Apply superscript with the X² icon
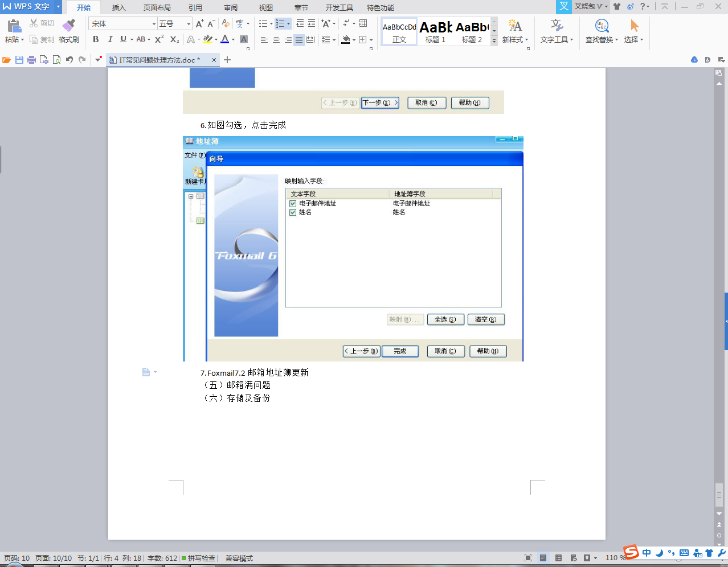 tap(159, 39)
